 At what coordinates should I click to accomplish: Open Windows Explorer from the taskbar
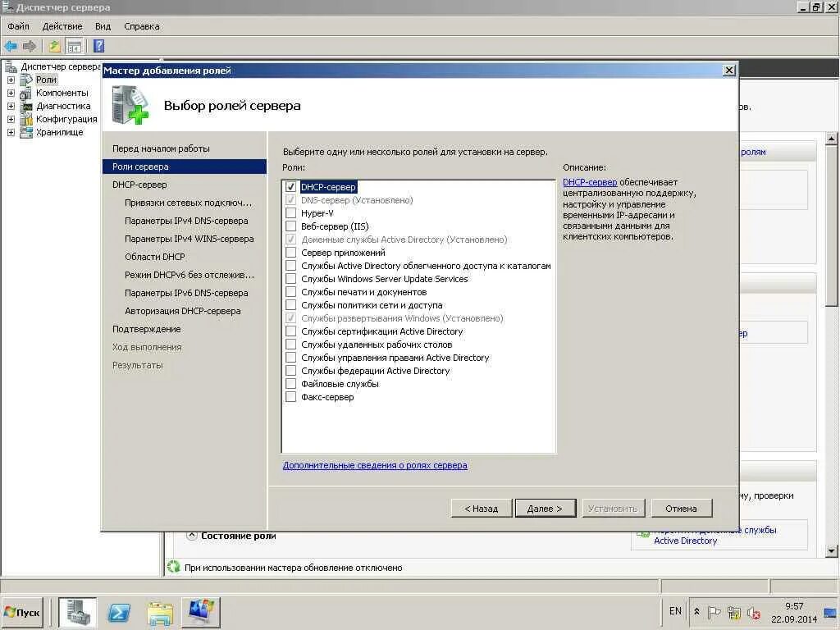[160, 612]
